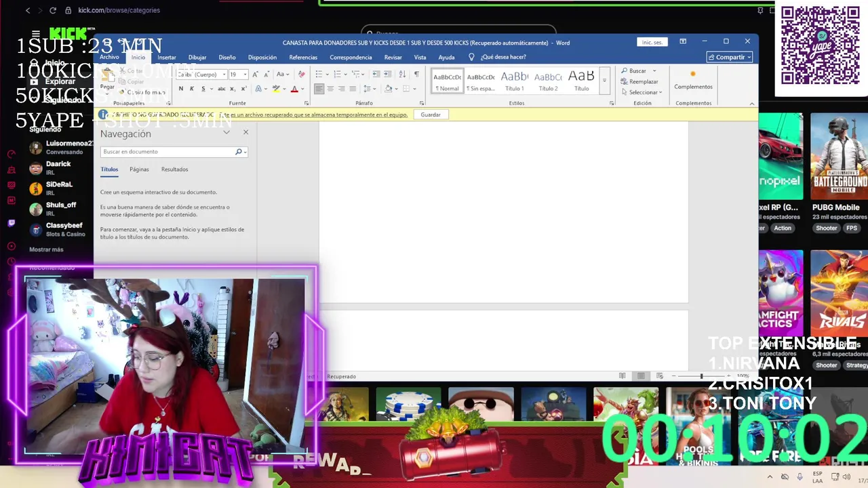Open the change case Aa dropdown

pos(282,75)
